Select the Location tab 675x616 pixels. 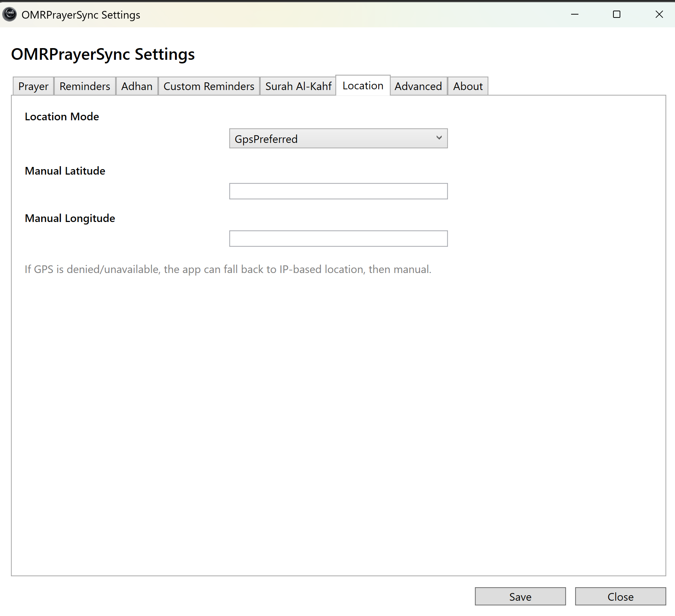[363, 86]
